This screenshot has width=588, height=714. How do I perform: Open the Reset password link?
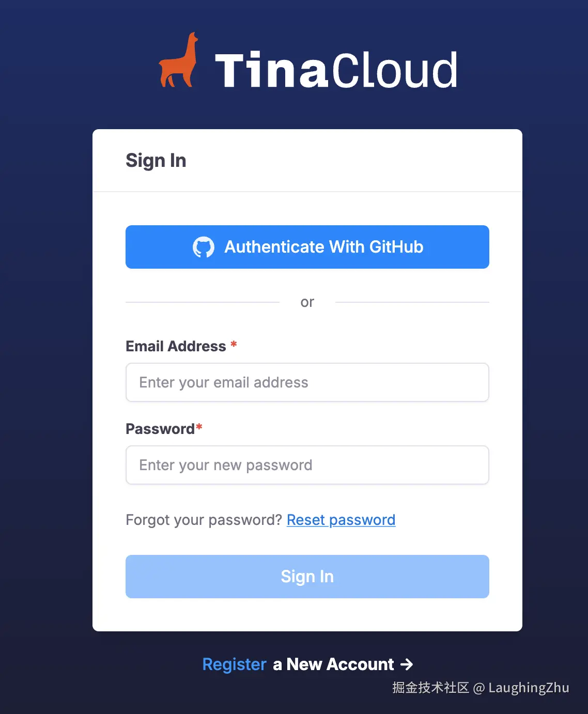click(x=341, y=520)
